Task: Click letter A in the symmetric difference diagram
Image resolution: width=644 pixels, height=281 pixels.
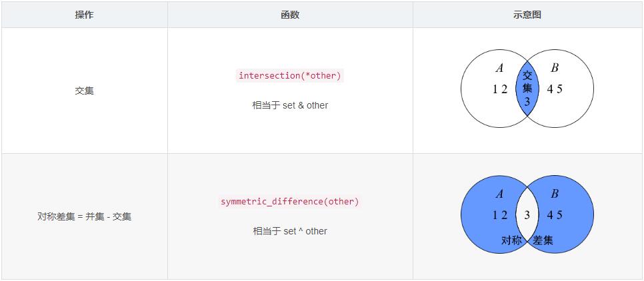Action: click(x=499, y=194)
